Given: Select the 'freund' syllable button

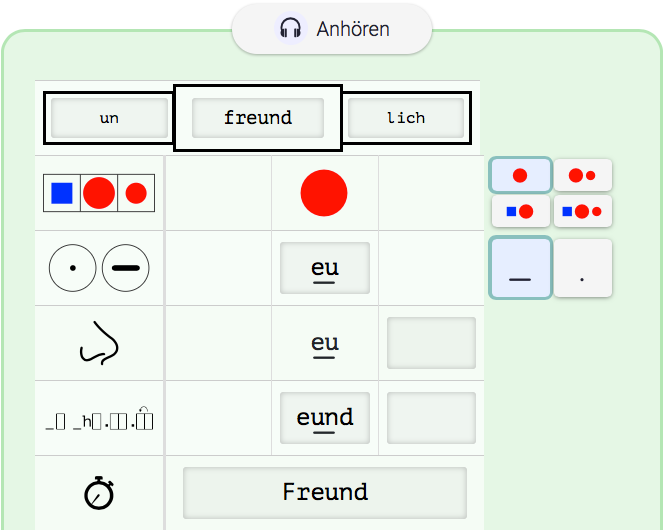Looking at the screenshot, I should click(x=258, y=118).
